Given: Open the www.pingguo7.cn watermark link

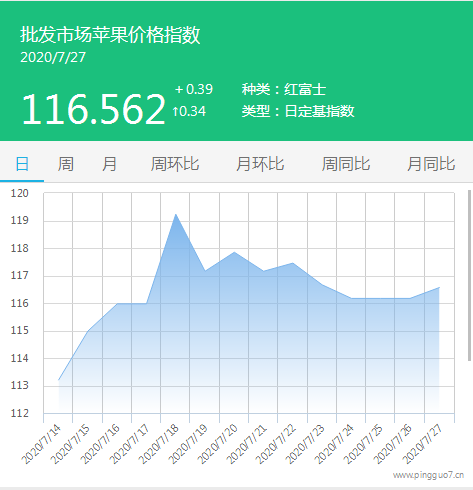Looking at the screenshot, I should tap(428, 475).
